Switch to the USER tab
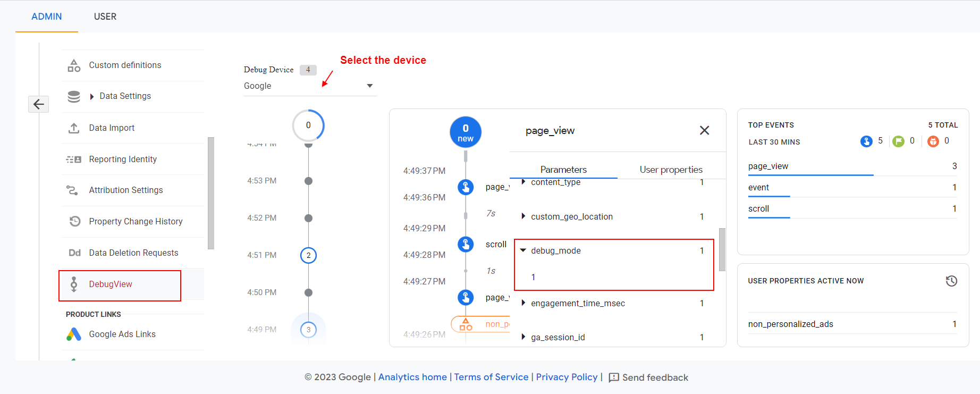 [105, 16]
